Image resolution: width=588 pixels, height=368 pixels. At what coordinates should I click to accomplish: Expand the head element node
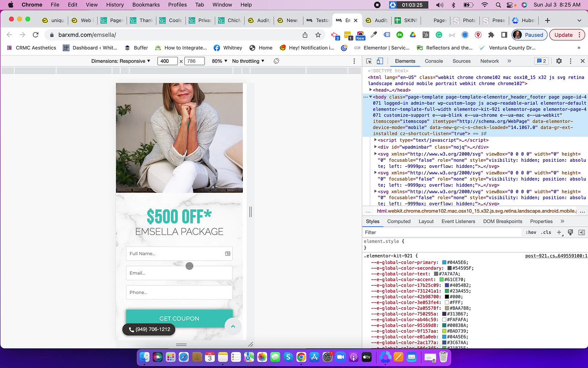click(371, 90)
